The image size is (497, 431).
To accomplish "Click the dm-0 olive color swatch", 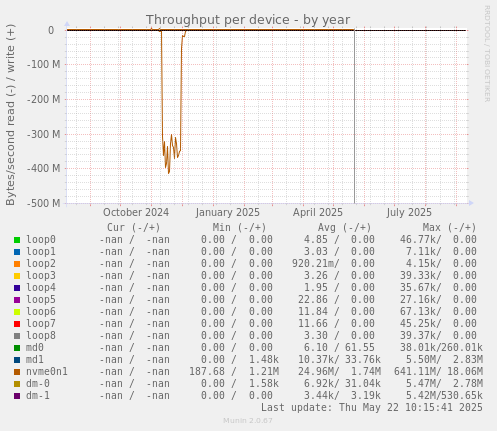I will [17, 384].
